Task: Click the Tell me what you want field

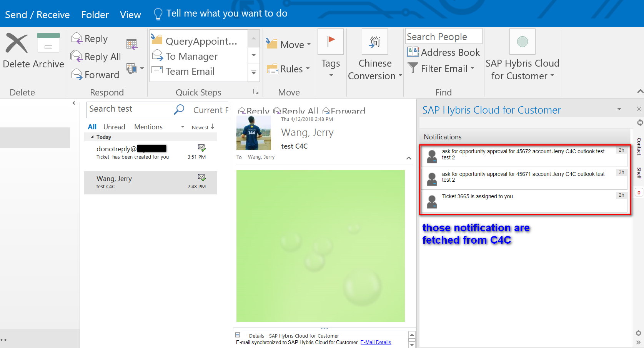Action: pyautogui.click(x=226, y=13)
